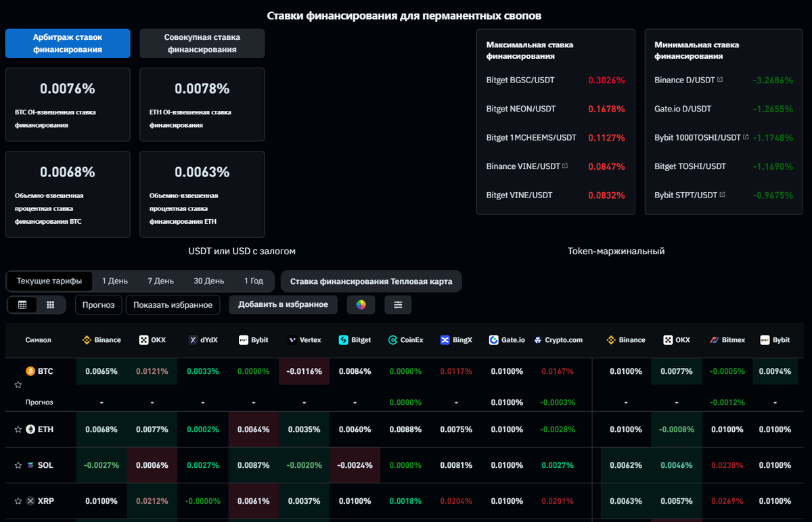Click ETH OI-weighted rate 0.0078% card

coord(202,104)
